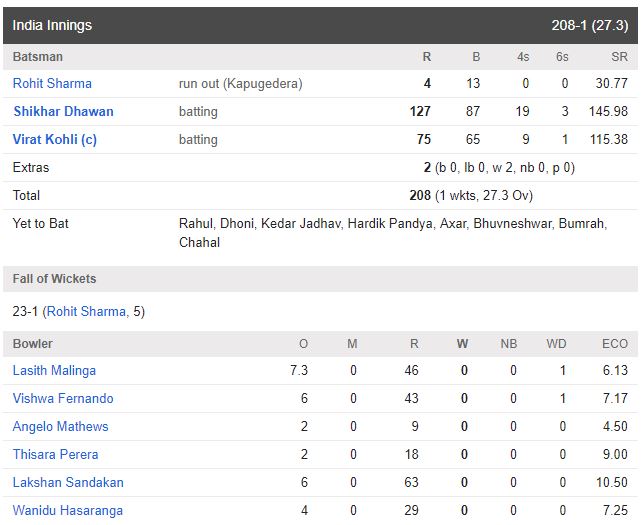This screenshot has width=642, height=525.
Task: Select Shikhar Dhawan's 127 runs value
Action: coord(420,111)
